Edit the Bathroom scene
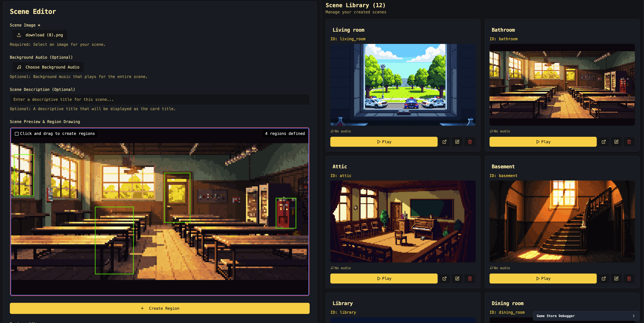Screen dimensions: 644x323 [x=616, y=142]
